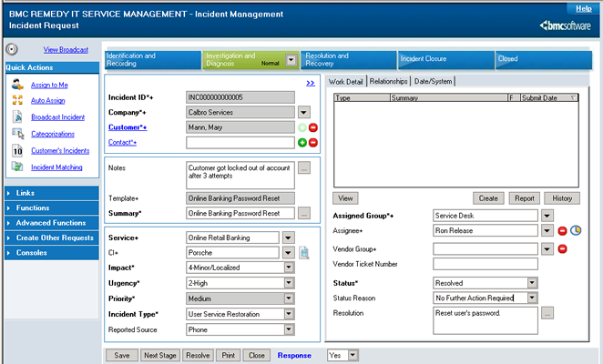Expand the Consoles section
The image size is (603, 364).
pyautogui.click(x=52, y=253)
